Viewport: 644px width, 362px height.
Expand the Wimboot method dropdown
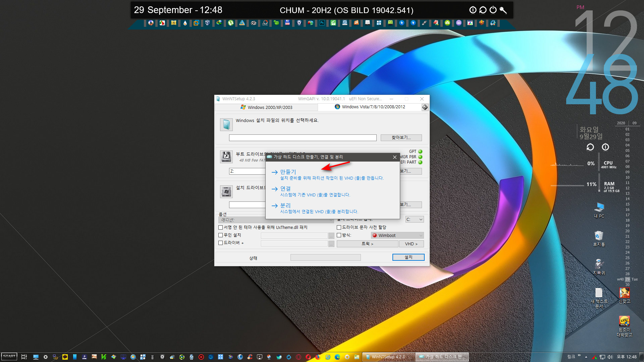coord(397,236)
